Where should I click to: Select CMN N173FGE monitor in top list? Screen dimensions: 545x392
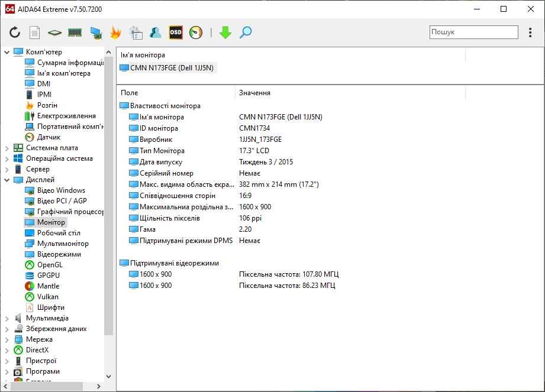click(x=167, y=68)
